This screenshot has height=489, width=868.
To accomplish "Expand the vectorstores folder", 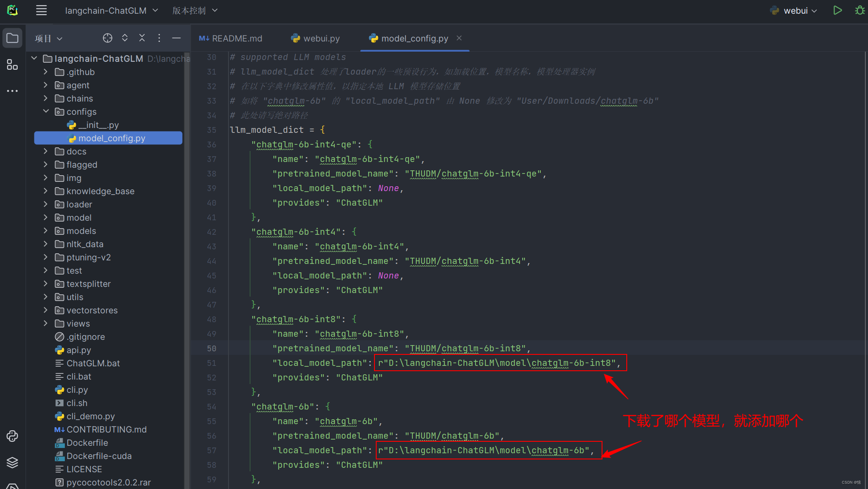I will [45, 310].
